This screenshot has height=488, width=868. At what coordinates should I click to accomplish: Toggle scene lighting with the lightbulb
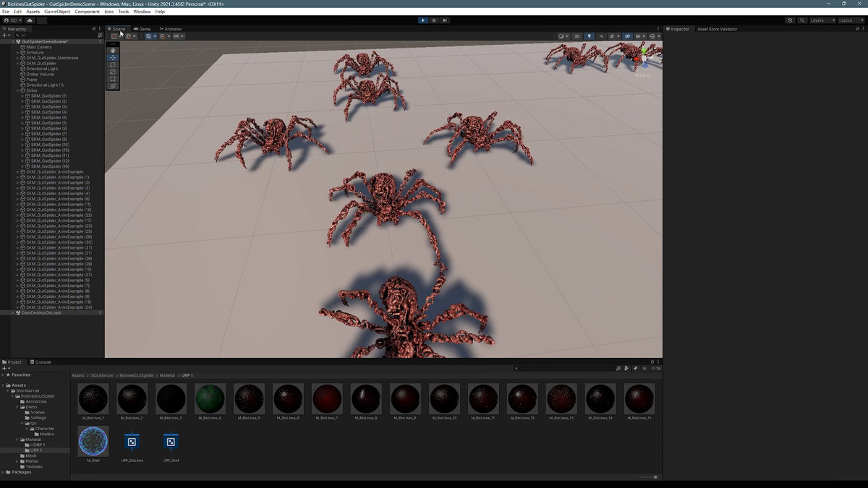pyautogui.click(x=589, y=36)
